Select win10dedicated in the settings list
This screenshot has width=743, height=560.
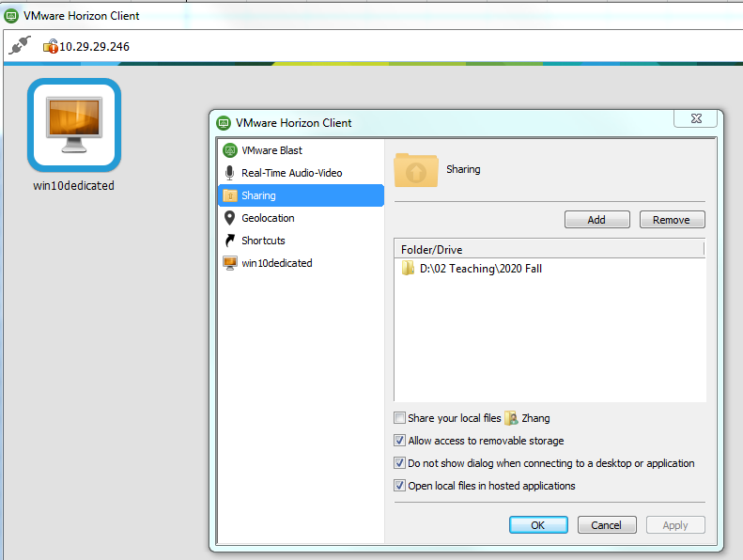point(301,263)
